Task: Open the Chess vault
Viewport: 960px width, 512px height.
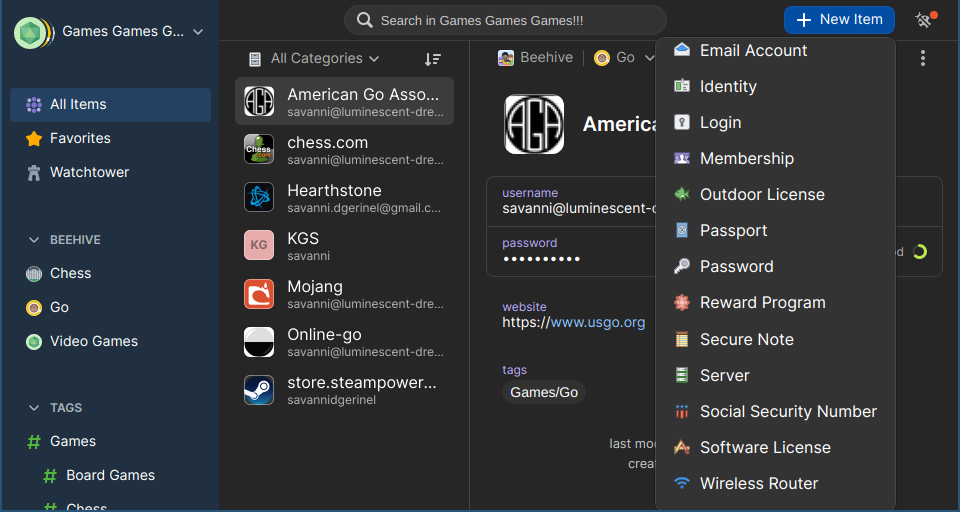Action: (110, 274)
